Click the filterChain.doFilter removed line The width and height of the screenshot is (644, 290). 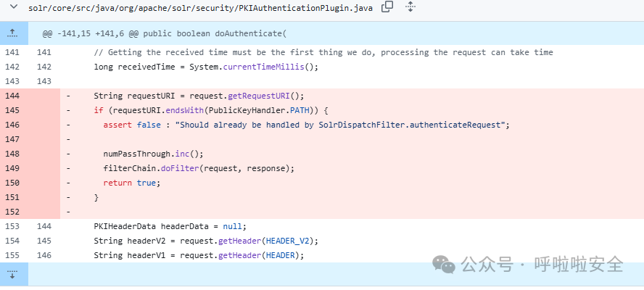point(199,168)
